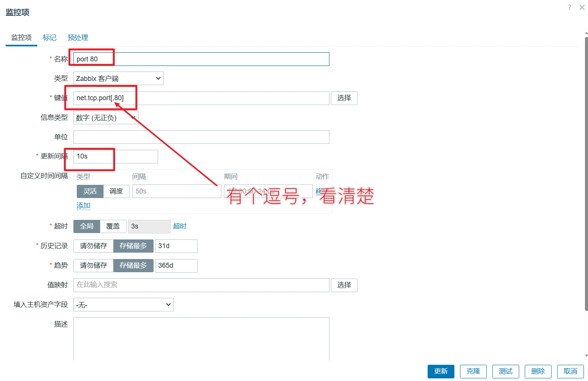Switch to the 标记 tab
This screenshot has height=381, width=588.
(x=50, y=38)
